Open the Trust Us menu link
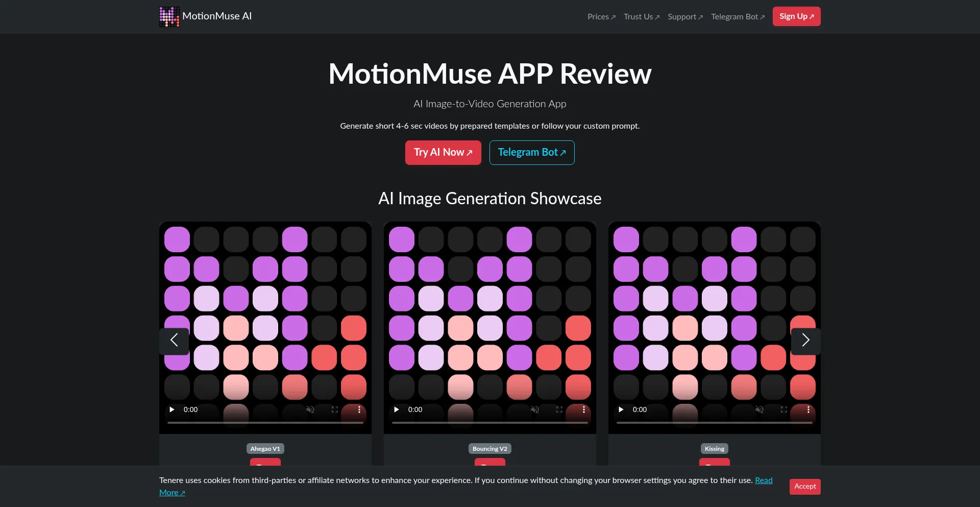The height and width of the screenshot is (507, 980). [642, 17]
